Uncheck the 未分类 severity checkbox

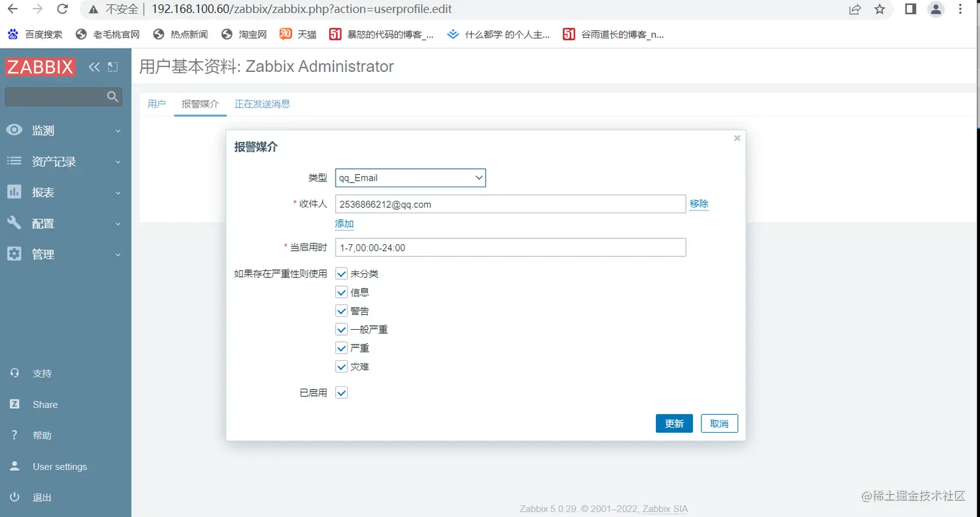click(x=342, y=273)
